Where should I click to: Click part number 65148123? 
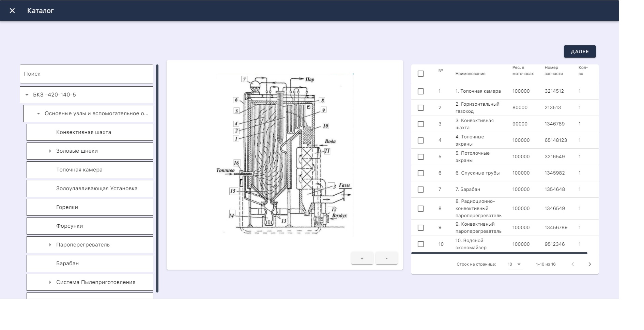coord(556,140)
